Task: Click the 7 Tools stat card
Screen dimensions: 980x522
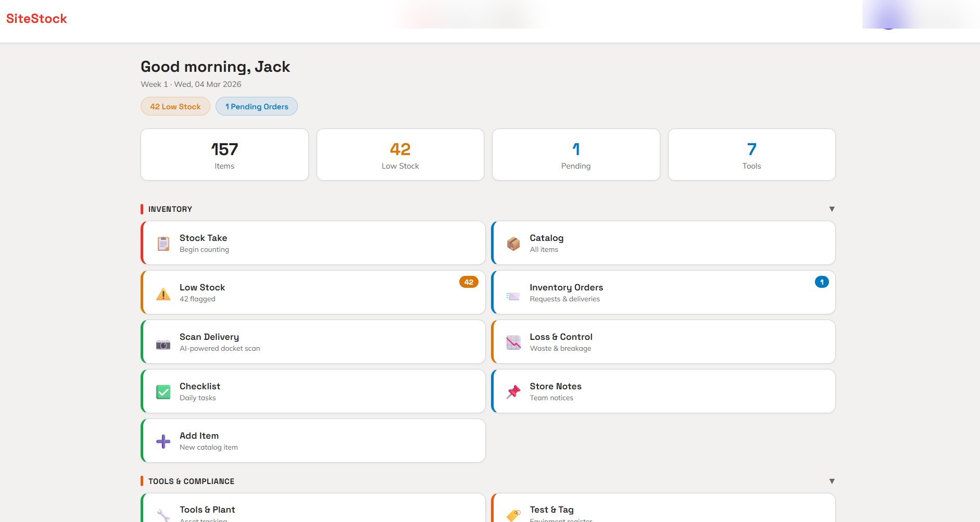Action: (x=751, y=154)
